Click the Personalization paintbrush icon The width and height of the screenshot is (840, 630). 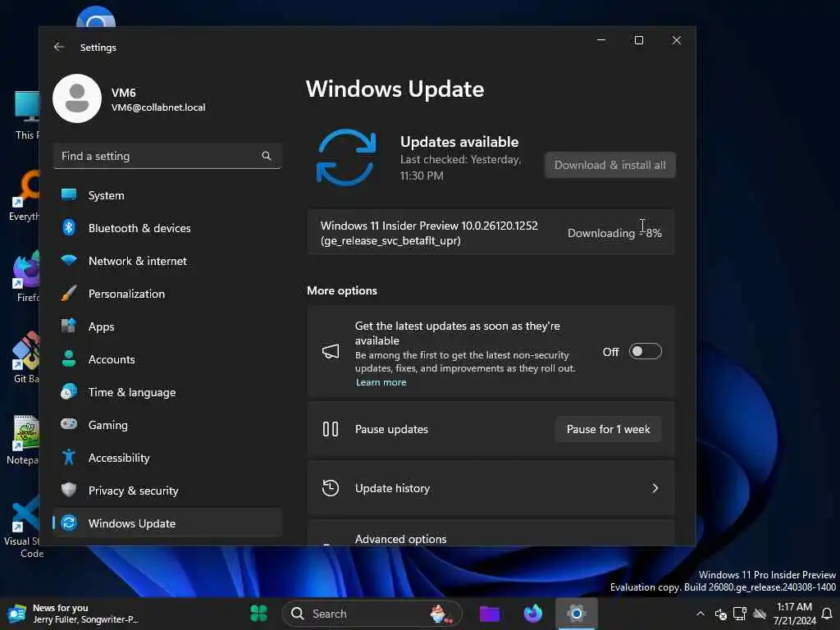click(x=69, y=293)
